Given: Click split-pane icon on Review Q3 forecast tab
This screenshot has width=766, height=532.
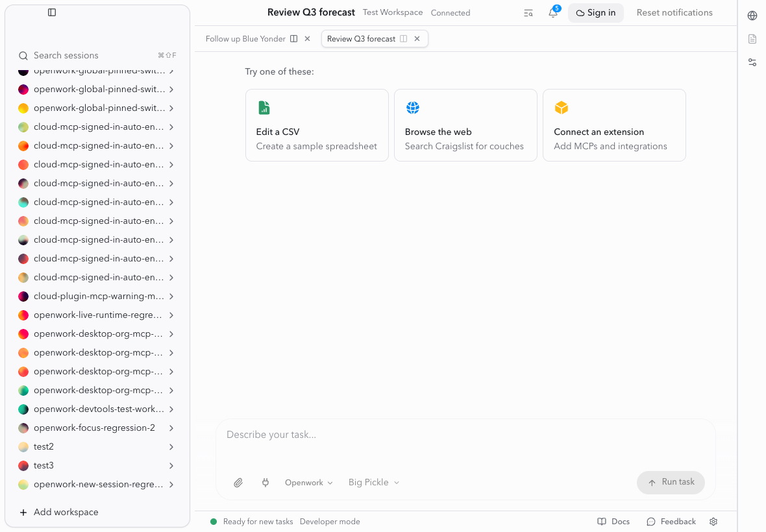Looking at the screenshot, I should 404,38.
